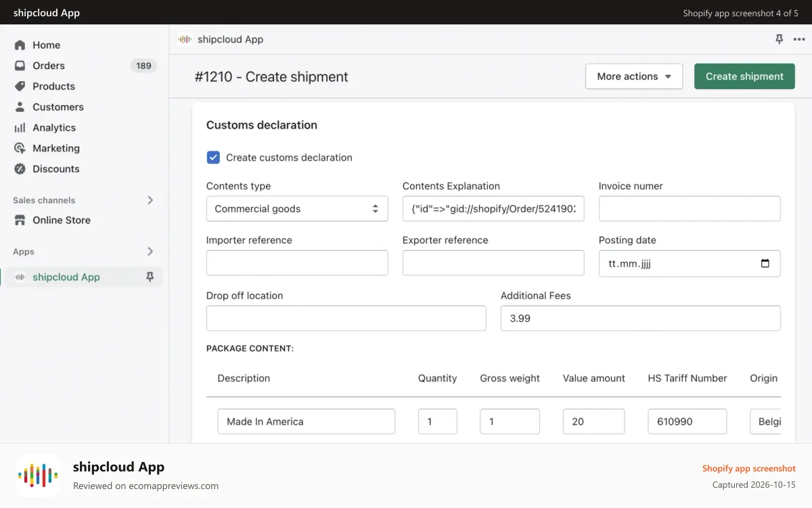Click the Invoice numer input field
Image resolution: width=812 pixels, height=508 pixels.
(x=690, y=209)
